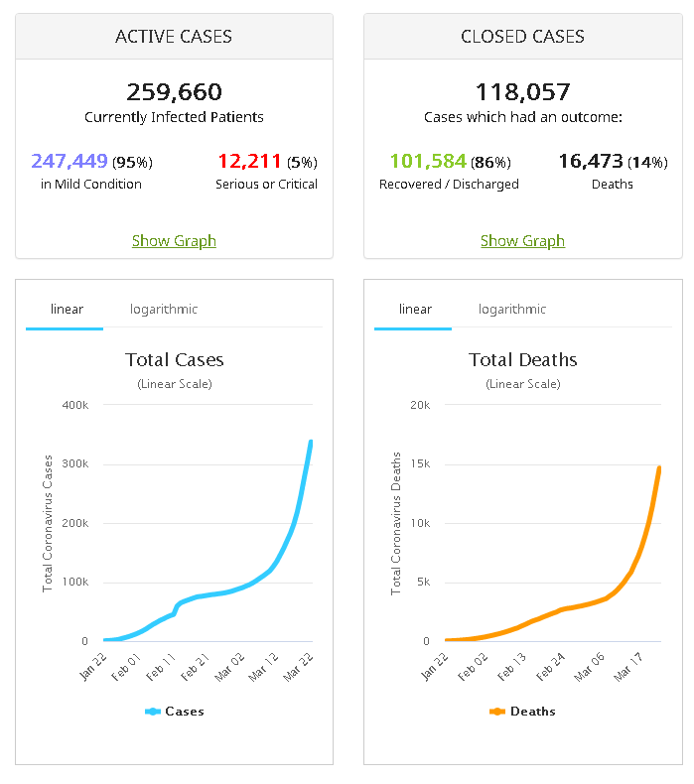694x784 pixels.
Task: Click 118,057 closed cases number
Action: click(522, 92)
